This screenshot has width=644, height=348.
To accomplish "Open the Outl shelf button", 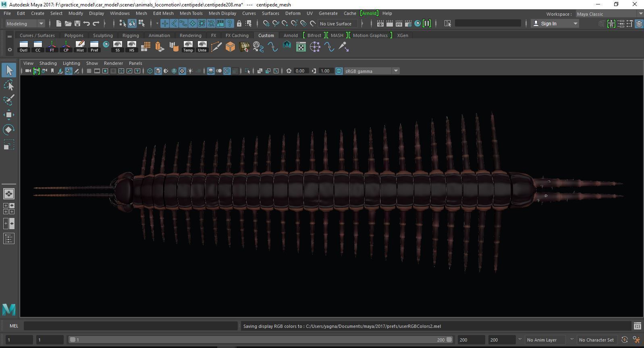I will point(23,47).
